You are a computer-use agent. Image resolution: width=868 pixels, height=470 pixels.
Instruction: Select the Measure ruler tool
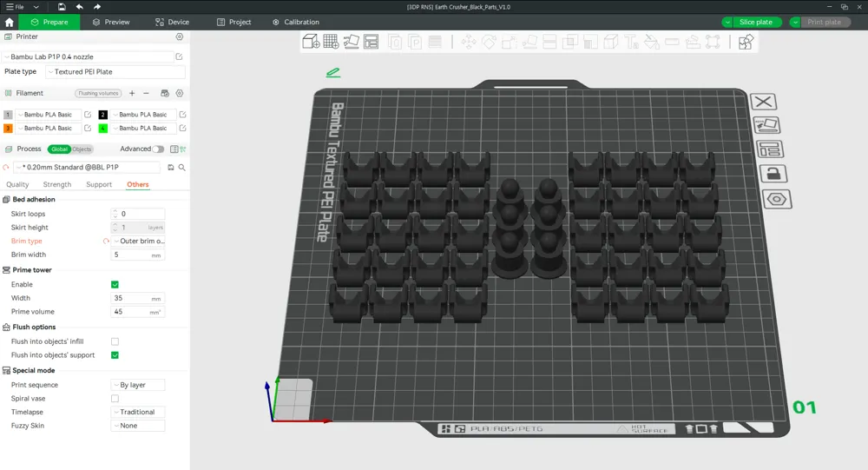[672, 42]
